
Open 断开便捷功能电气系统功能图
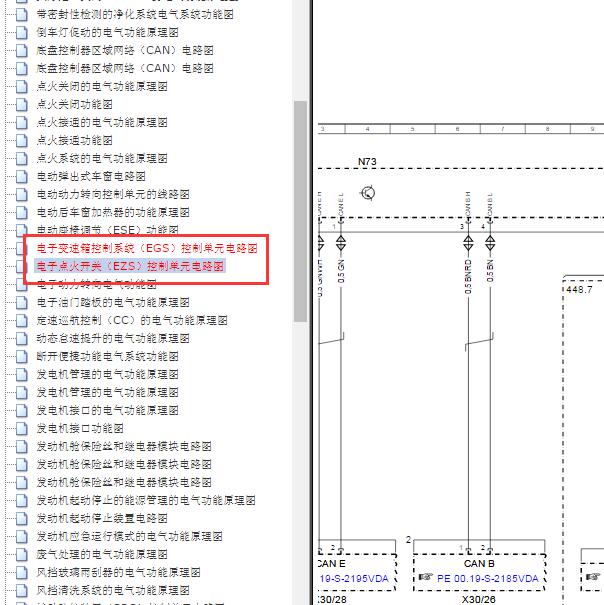[x=107, y=357]
